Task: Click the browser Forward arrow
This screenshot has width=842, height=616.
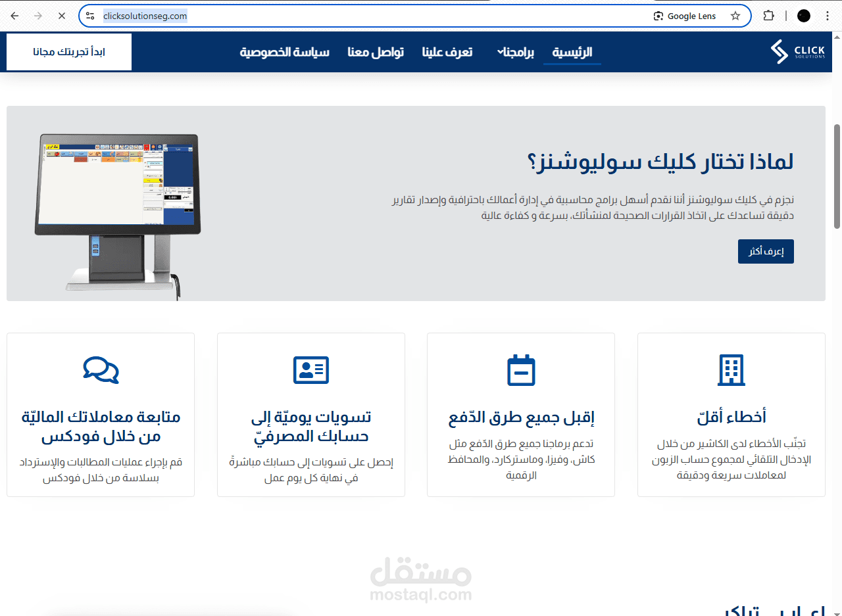Action: (x=37, y=16)
